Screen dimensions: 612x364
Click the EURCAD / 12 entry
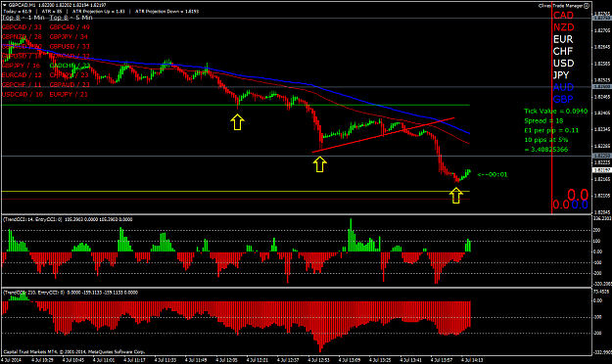pyautogui.click(x=22, y=75)
